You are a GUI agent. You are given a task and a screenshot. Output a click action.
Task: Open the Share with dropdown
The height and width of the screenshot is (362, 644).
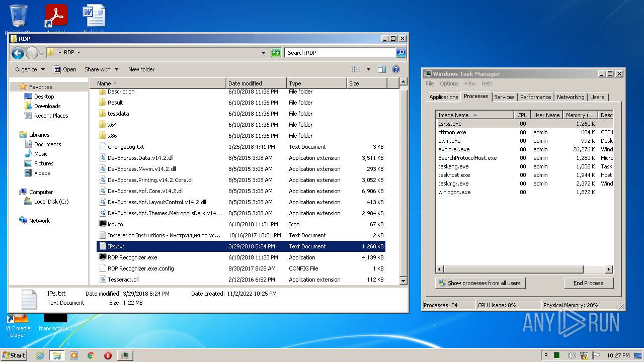pyautogui.click(x=101, y=69)
